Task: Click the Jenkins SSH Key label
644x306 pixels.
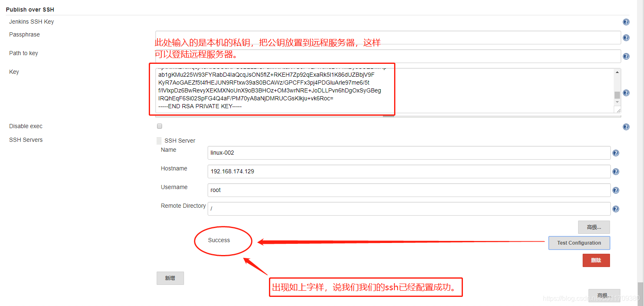Action: pos(31,22)
